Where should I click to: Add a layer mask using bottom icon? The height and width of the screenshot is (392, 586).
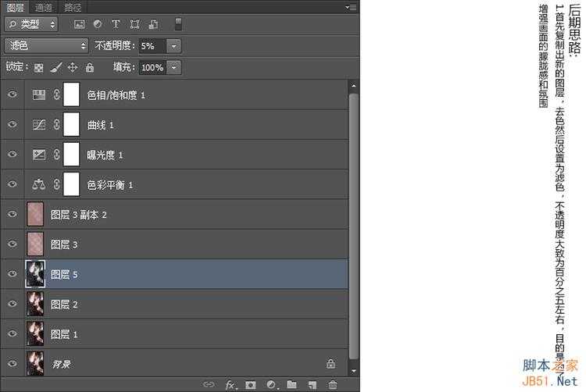[251, 384]
